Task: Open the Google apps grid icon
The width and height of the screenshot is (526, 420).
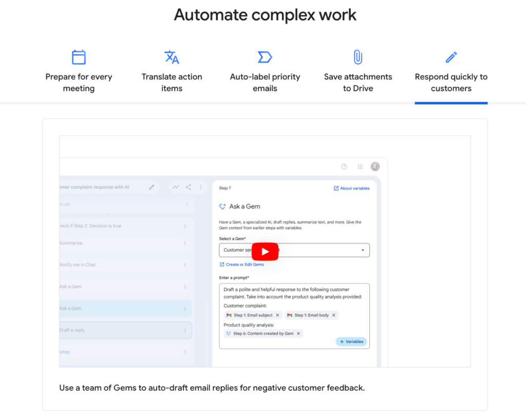Action: pos(360,166)
